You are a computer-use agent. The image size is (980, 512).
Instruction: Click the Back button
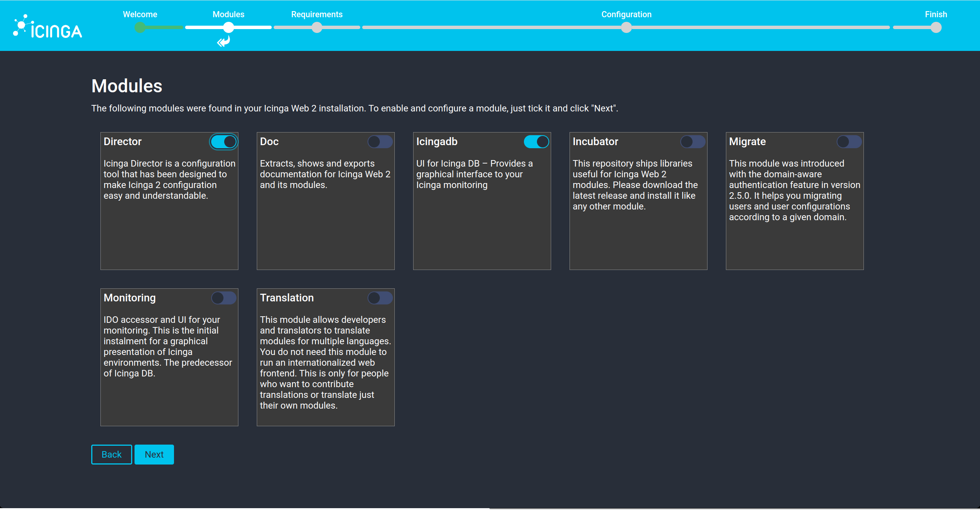click(112, 455)
